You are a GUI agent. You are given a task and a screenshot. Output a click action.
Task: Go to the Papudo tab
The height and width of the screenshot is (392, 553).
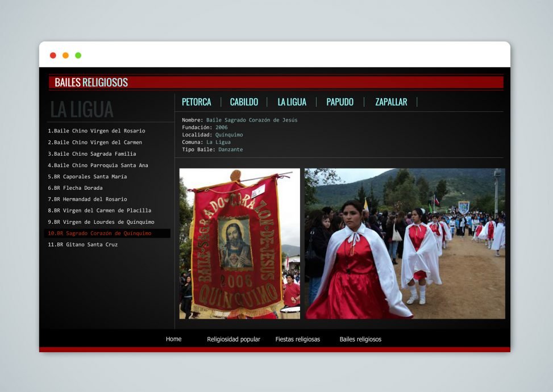click(340, 102)
